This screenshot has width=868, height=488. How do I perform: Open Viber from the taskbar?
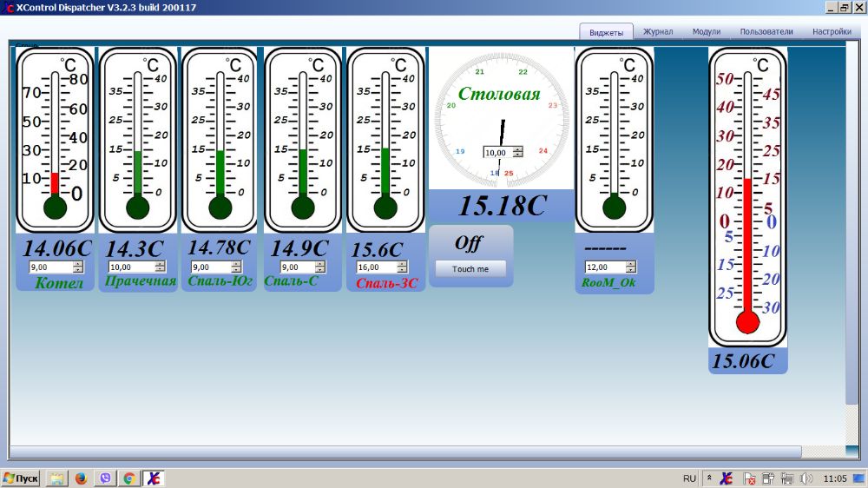coord(105,478)
